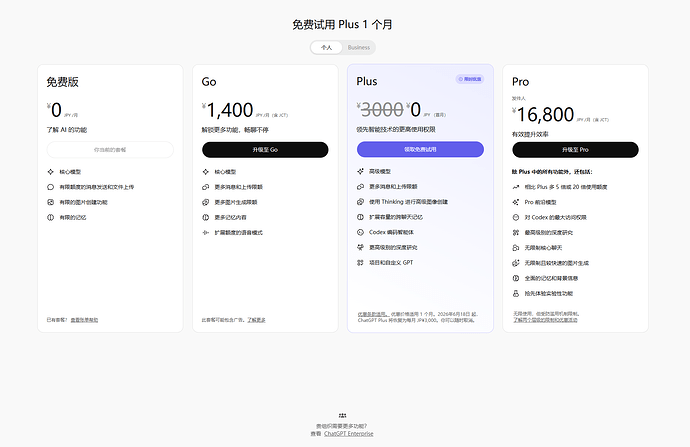Click the 升级至 Go button
Viewport: 690px width, 447px height.
pos(265,150)
